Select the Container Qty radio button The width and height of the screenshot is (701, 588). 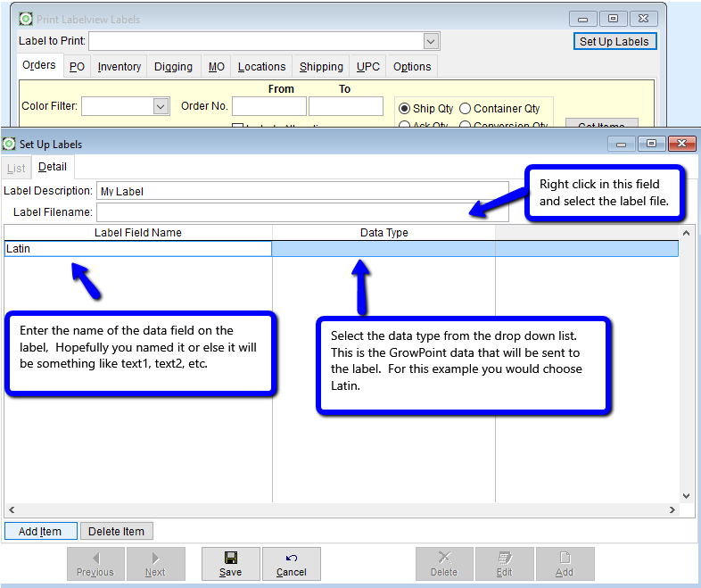click(x=465, y=109)
